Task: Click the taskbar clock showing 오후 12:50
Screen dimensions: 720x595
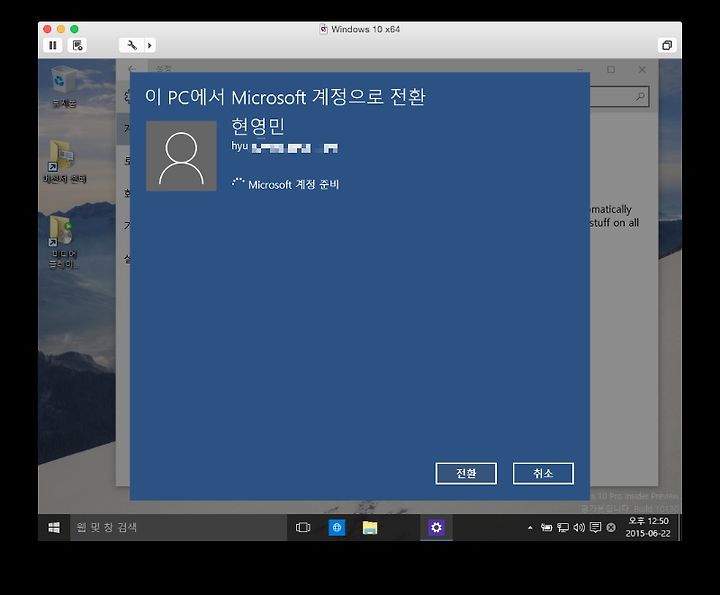Action: point(648,527)
